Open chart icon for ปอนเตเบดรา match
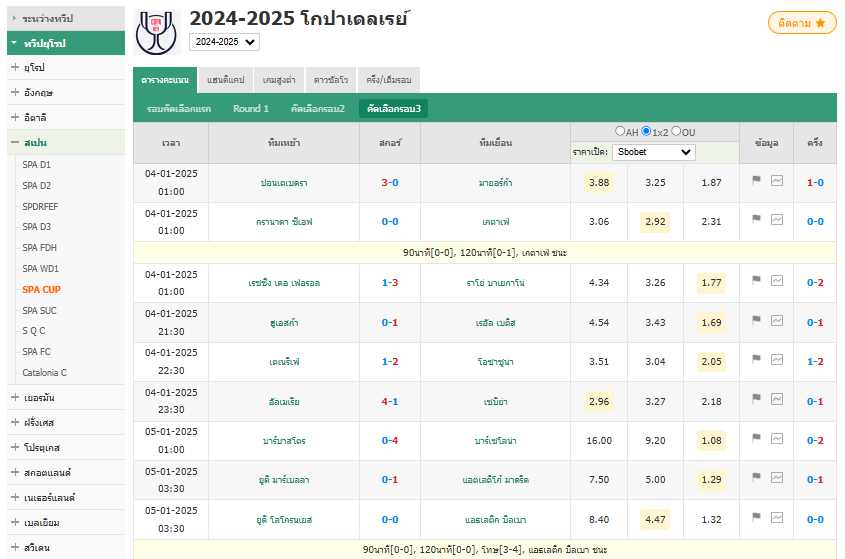This screenshot has width=845, height=559. click(777, 181)
